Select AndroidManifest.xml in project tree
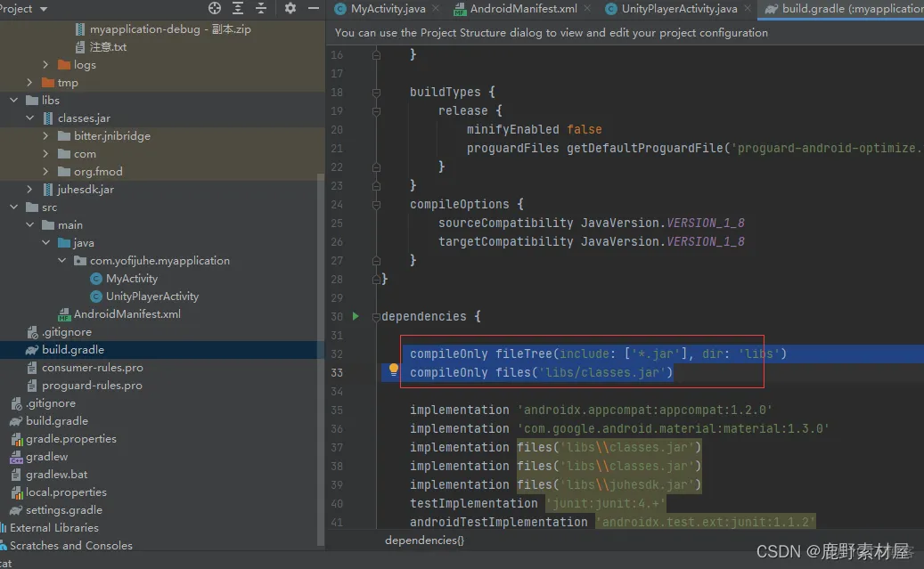Viewport: 924px width, 569px height. (x=119, y=314)
